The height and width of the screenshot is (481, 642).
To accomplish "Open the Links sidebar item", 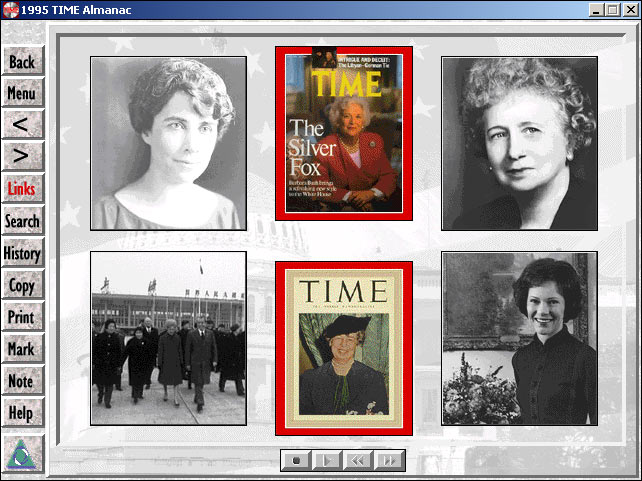I will click(x=22, y=189).
